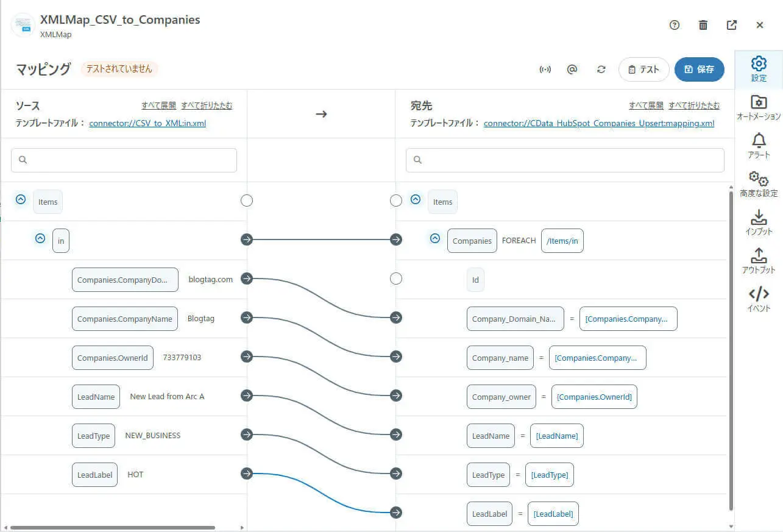Click the vertical scrollbar in destination panel

[731, 347]
